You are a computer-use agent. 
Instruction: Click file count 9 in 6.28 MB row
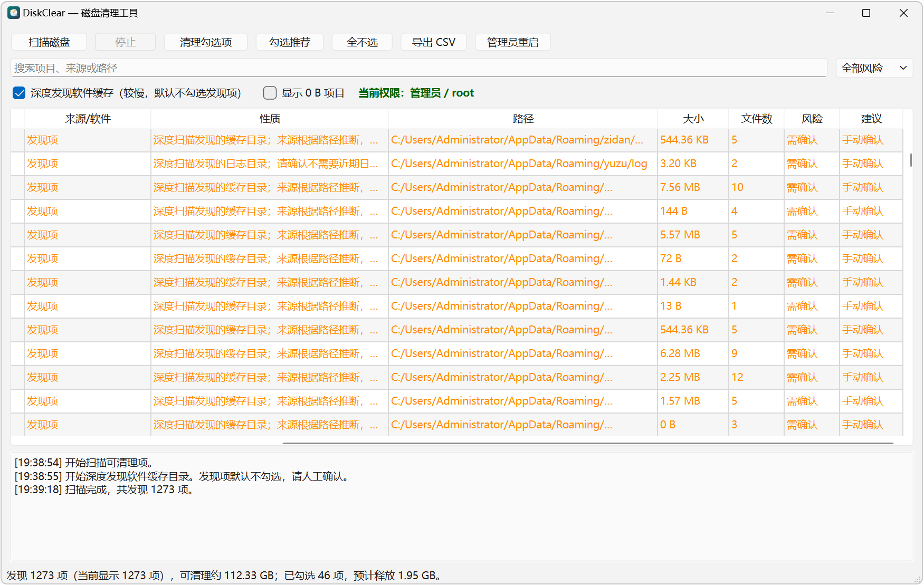pos(756,353)
